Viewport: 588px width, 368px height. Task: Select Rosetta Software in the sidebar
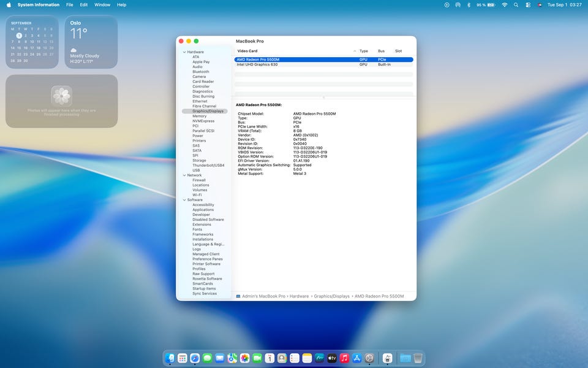point(207,279)
